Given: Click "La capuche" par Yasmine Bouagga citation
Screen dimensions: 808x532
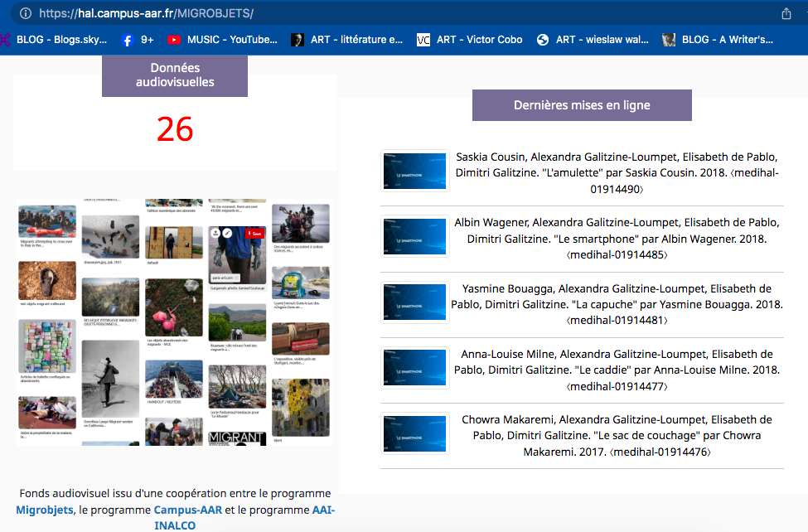Looking at the screenshot, I should pyautogui.click(x=617, y=304).
